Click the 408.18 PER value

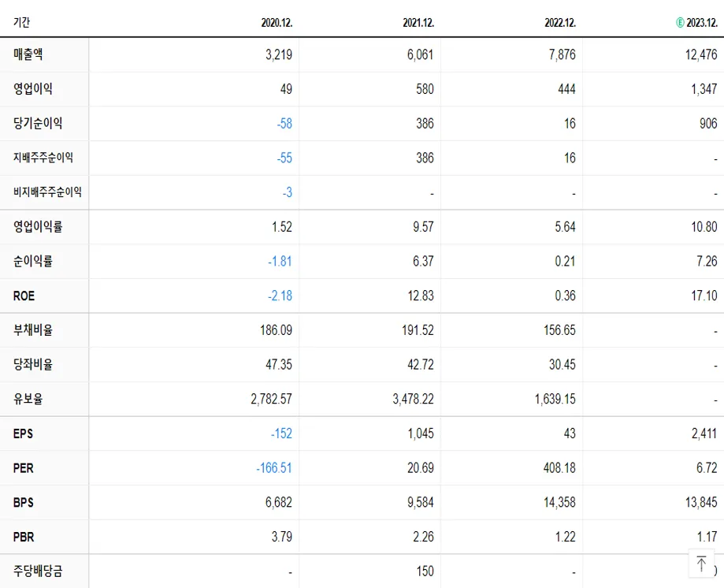[559, 468]
